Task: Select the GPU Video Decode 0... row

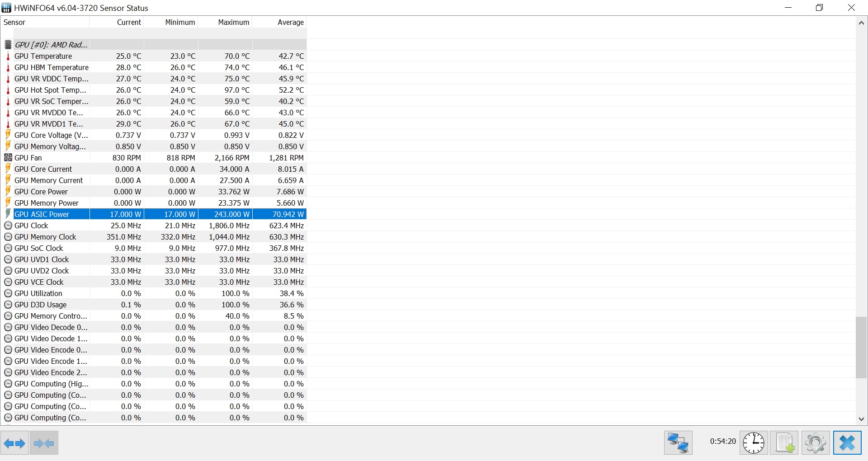Action: click(x=154, y=327)
